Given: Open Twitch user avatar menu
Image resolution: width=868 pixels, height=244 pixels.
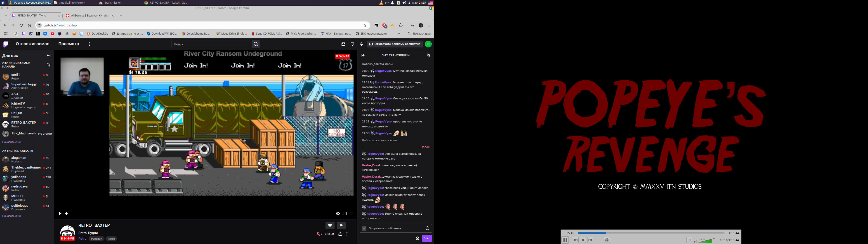Looking at the screenshot, I should tap(428, 44).
